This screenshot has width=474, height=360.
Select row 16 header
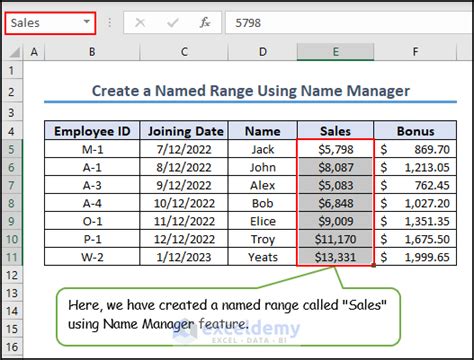pyautogui.click(x=12, y=347)
